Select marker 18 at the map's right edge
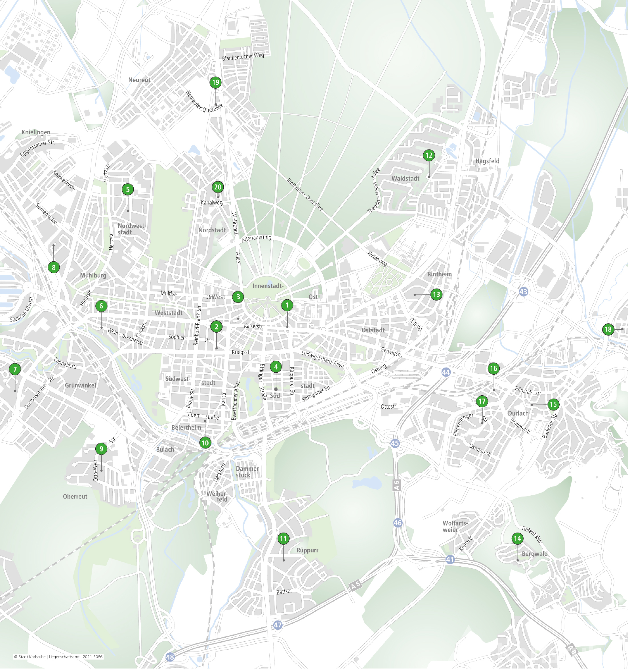 pyautogui.click(x=608, y=329)
